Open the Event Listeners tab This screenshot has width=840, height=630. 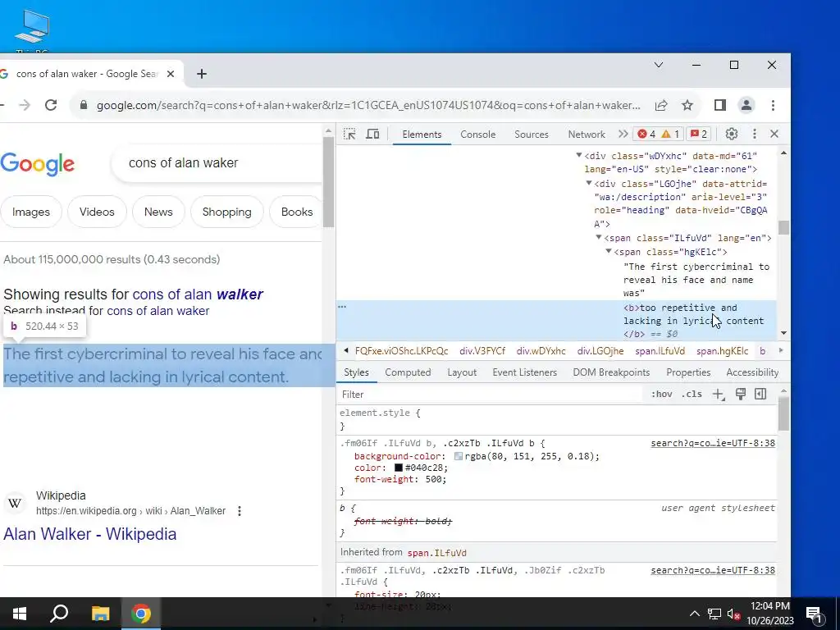524,372
